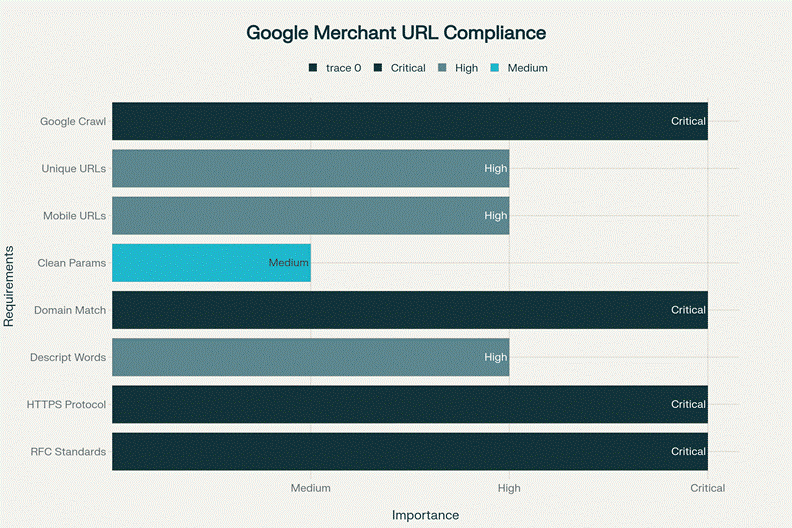This screenshot has width=792, height=528.
Task: Click the 'RFC Standards' axis label
Action: pos(68,452)
